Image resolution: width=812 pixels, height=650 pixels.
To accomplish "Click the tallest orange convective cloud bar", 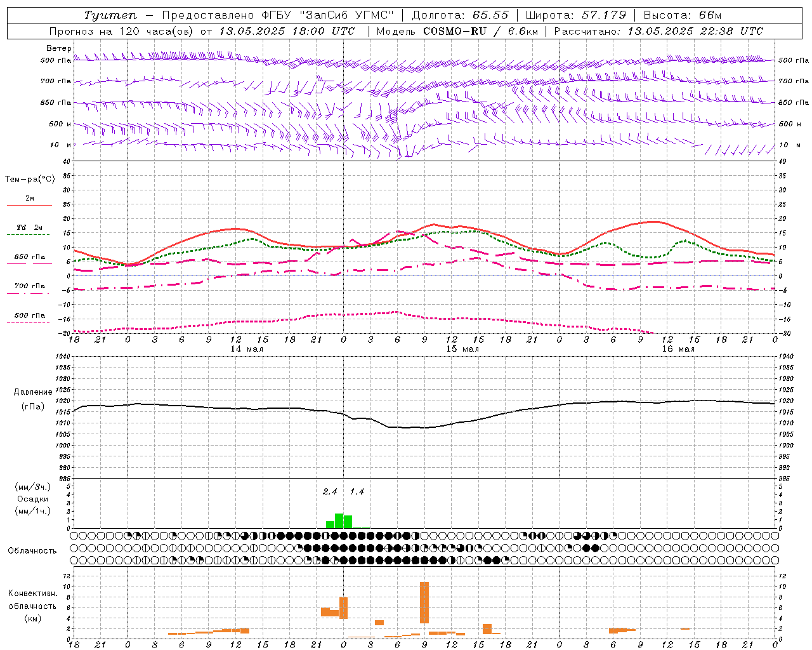I will 424,602.
